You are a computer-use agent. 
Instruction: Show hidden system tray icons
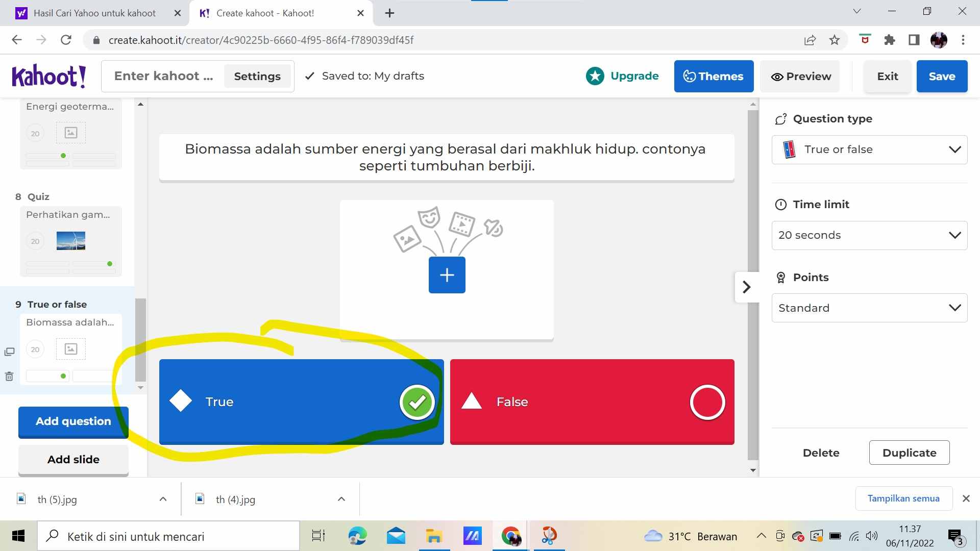point(761,536)
